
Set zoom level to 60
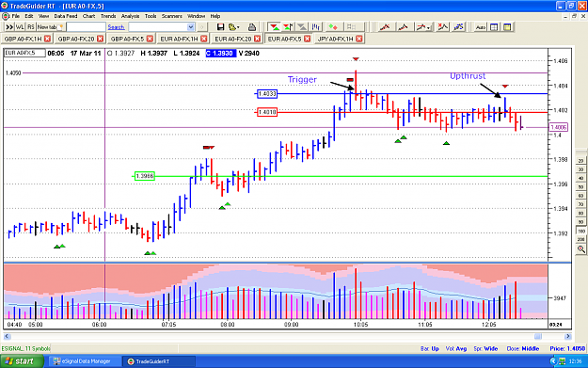pyautogui.click(x=581, y=196)
